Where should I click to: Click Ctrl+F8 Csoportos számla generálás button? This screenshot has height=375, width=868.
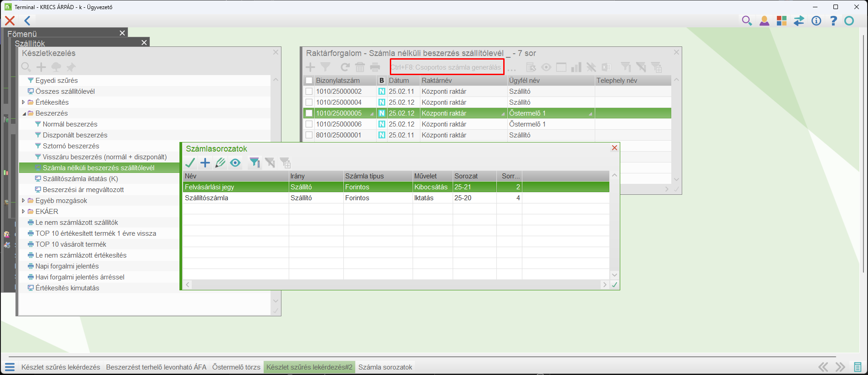[x=447, y=67]
